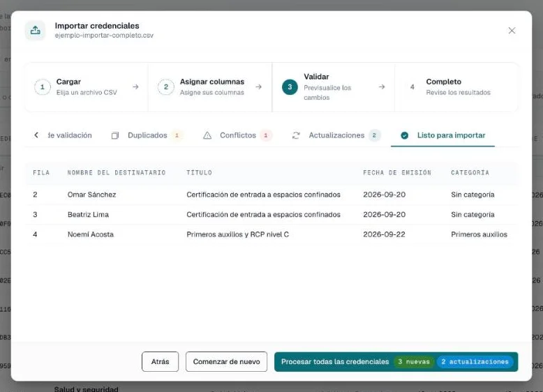Show previous tabs with the left chevron
This screenshot has height=392, width=543.
tap(36, 135)
